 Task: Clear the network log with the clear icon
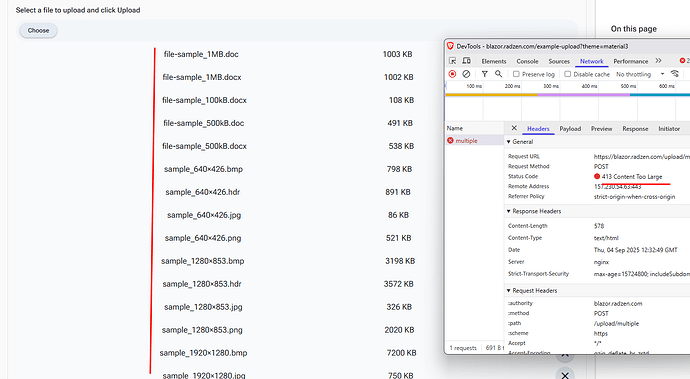point(466,74)
